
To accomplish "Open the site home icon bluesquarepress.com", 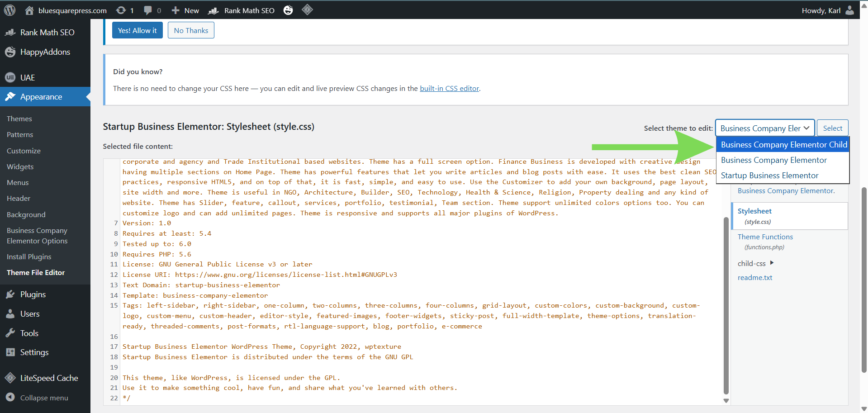I will (29, 10).
